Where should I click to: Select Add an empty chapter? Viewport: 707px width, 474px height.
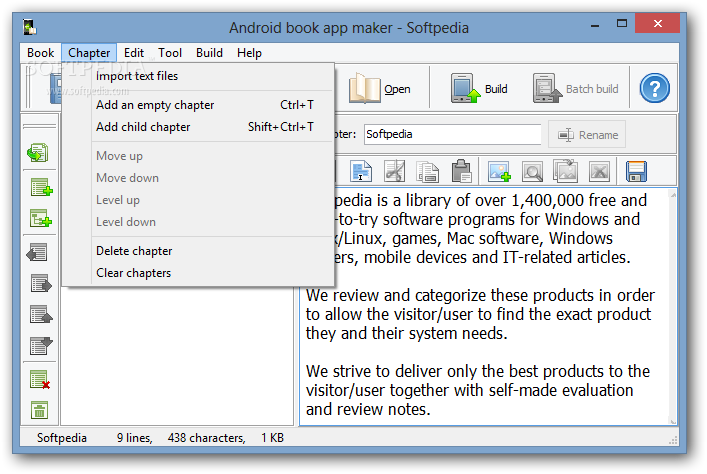point(198,105)
